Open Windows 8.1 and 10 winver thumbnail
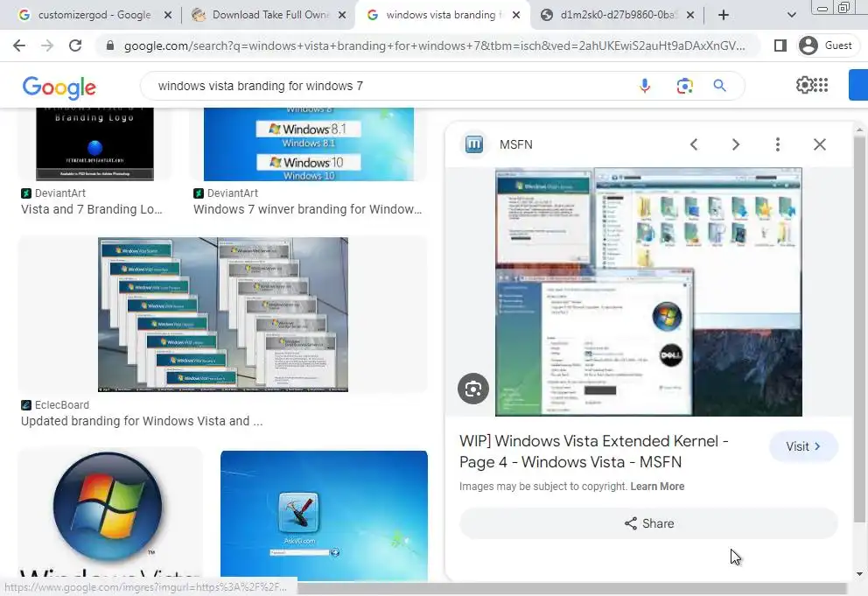 pos(308,144)
